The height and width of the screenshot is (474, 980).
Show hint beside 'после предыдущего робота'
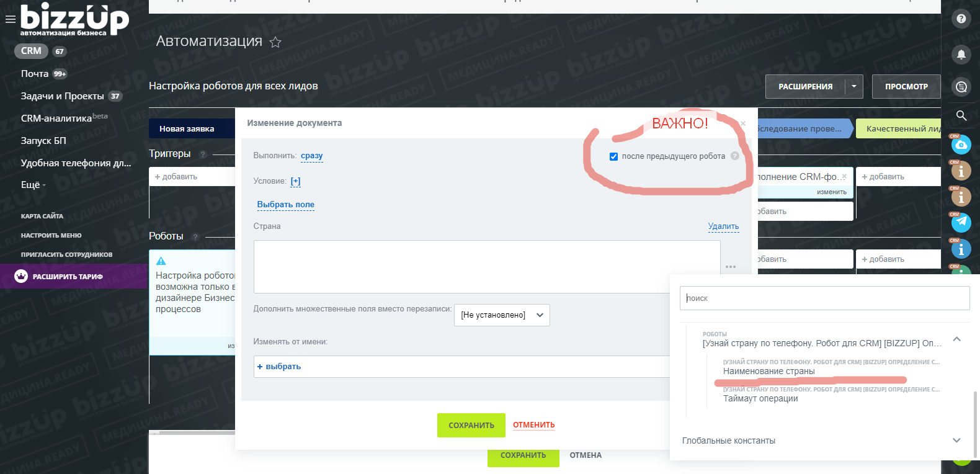click(735, 156)
